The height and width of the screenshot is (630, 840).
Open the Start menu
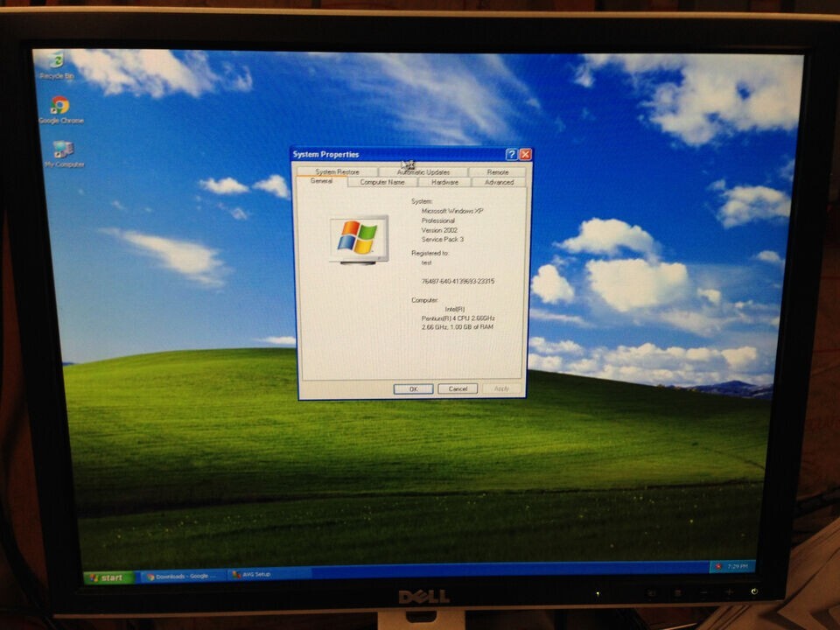[x=105, y=575]
